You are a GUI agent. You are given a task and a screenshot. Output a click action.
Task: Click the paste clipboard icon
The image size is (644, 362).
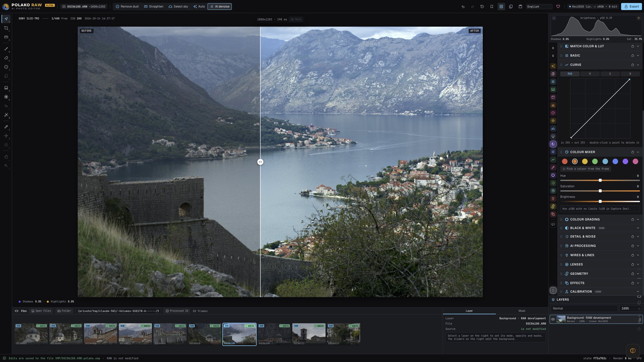tap(520, 6)
